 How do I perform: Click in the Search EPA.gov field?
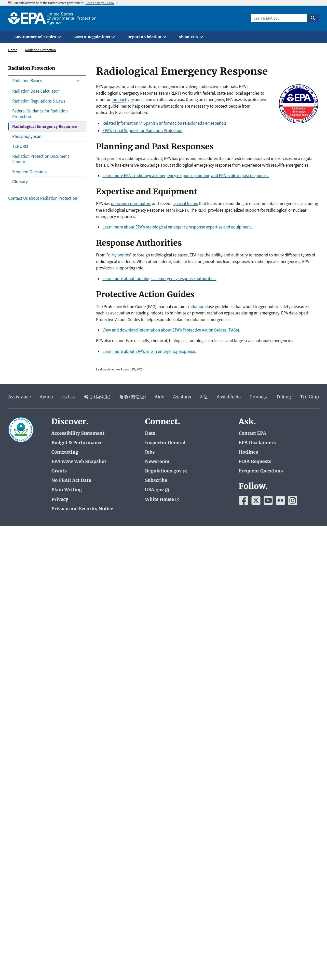279,18
